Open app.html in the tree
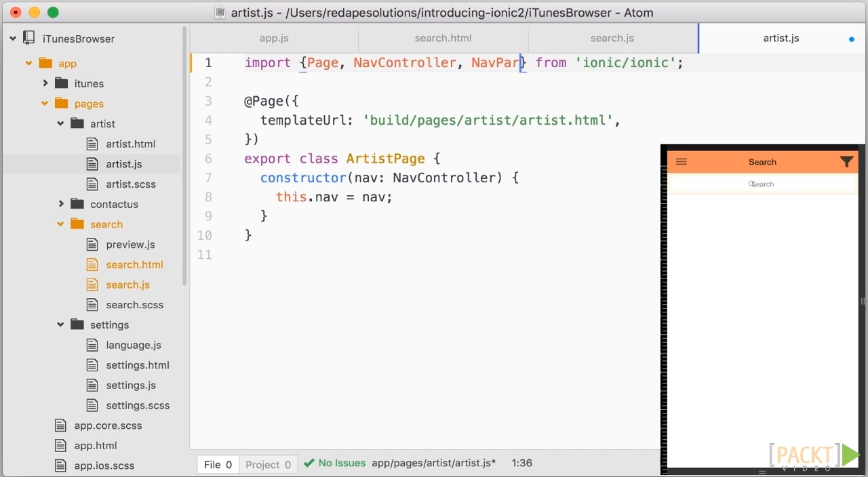 click(x=96, y=445)
